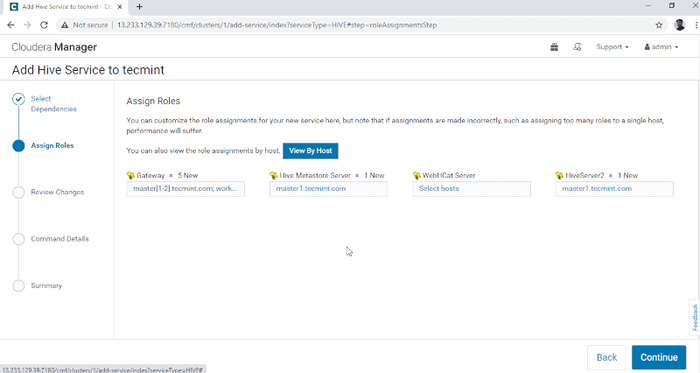Bookmark this page with star icon
Image resolution: width=700 pixels, height=373 pixels.
(659, 25)
